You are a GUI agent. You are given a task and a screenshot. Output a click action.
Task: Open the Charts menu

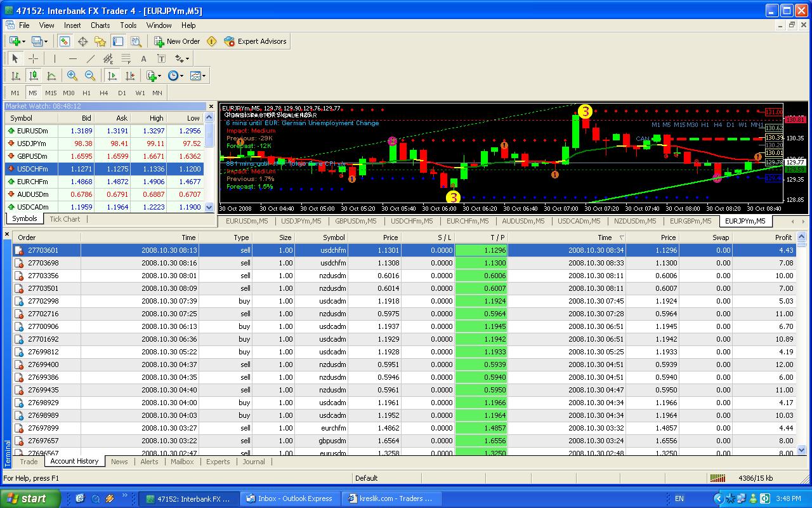[x=100, y=25]
